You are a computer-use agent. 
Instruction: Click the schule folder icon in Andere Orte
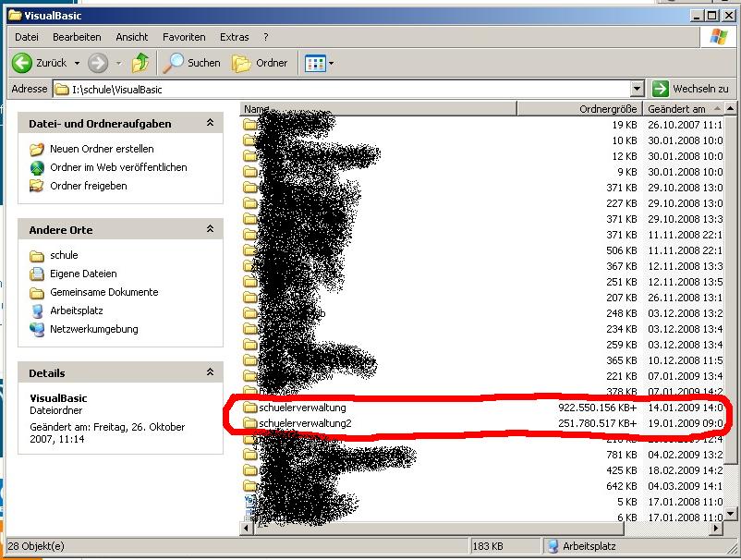point(37,256)
